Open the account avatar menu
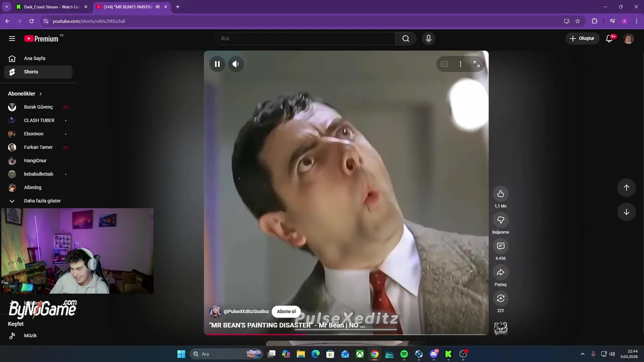 (x=628, y=39)
